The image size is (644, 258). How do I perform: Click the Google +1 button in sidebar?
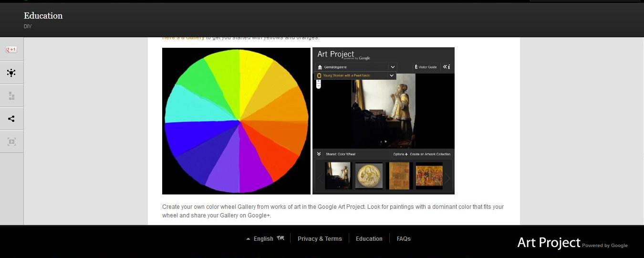tap(11, 50)
